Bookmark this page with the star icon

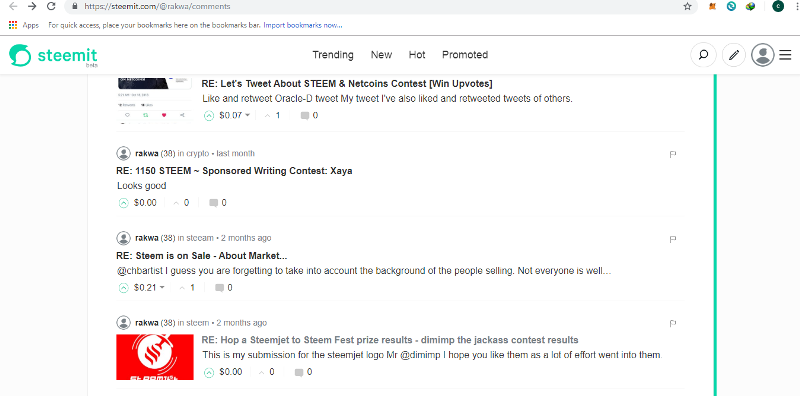point(687,7)
